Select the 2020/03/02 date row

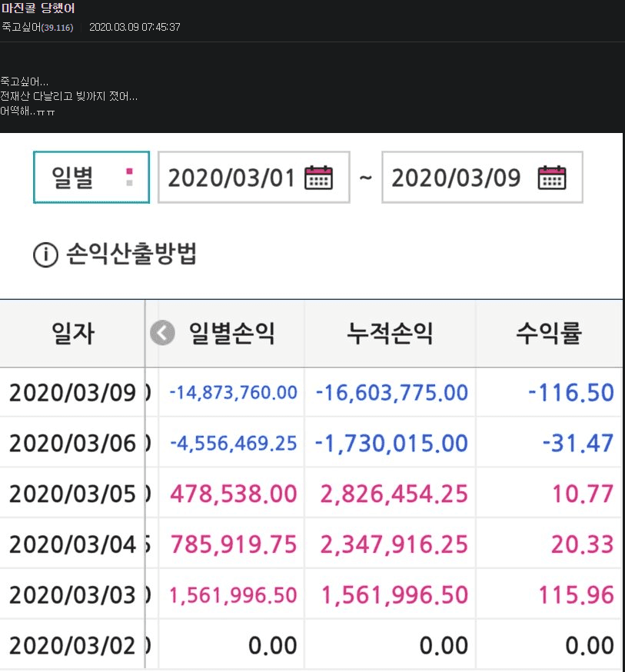pos(72,644)
